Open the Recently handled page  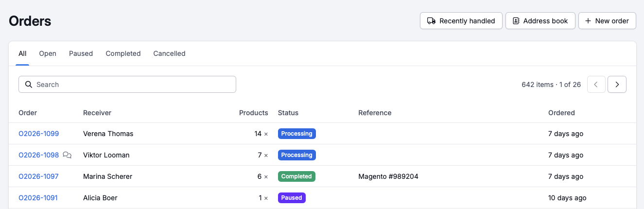[461, 21]
